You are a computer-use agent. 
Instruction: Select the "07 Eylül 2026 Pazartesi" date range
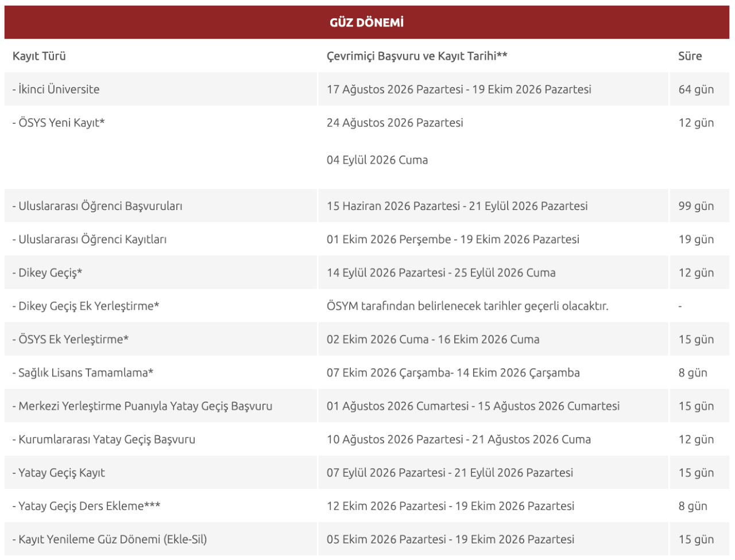pos(450,472)
